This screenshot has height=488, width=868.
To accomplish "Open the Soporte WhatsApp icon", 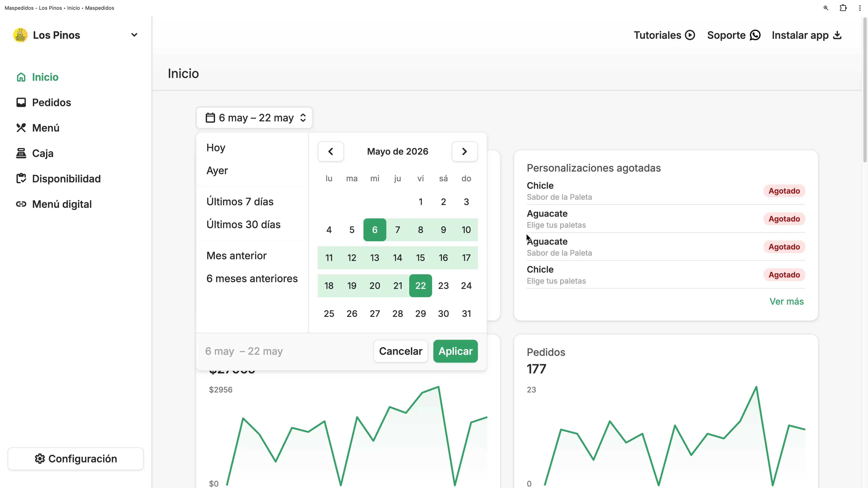I will click(x=755, y=35).
